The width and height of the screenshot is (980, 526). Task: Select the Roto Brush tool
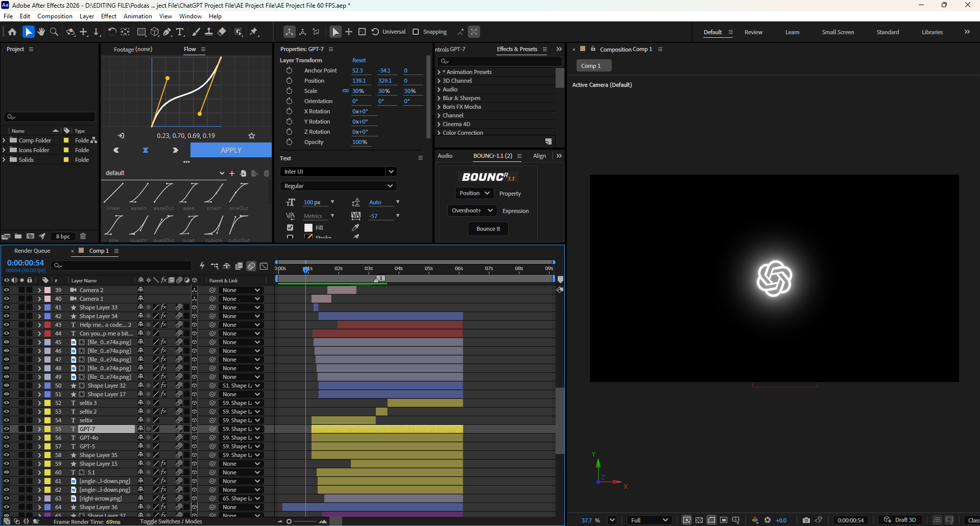[x=238, y=32]
